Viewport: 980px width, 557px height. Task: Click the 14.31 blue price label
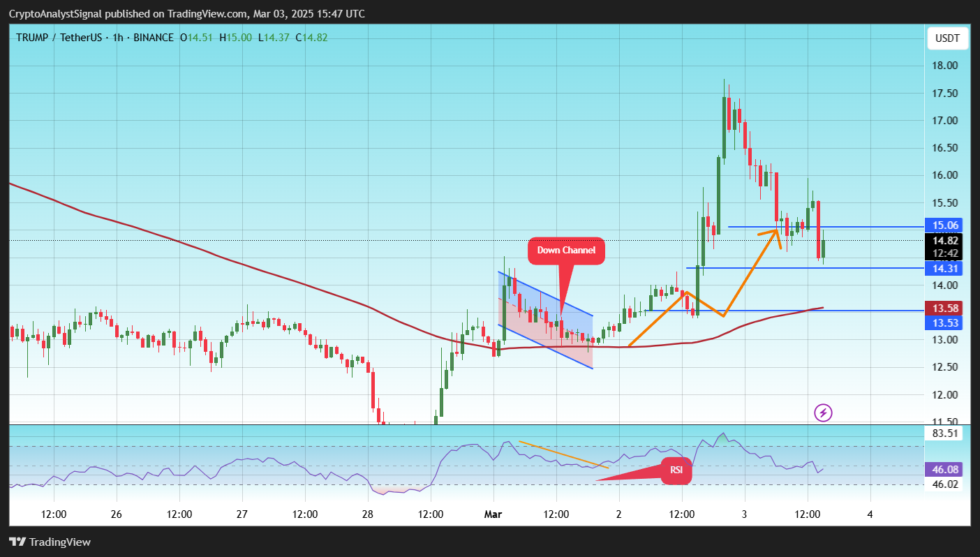(x=943, y=268)
